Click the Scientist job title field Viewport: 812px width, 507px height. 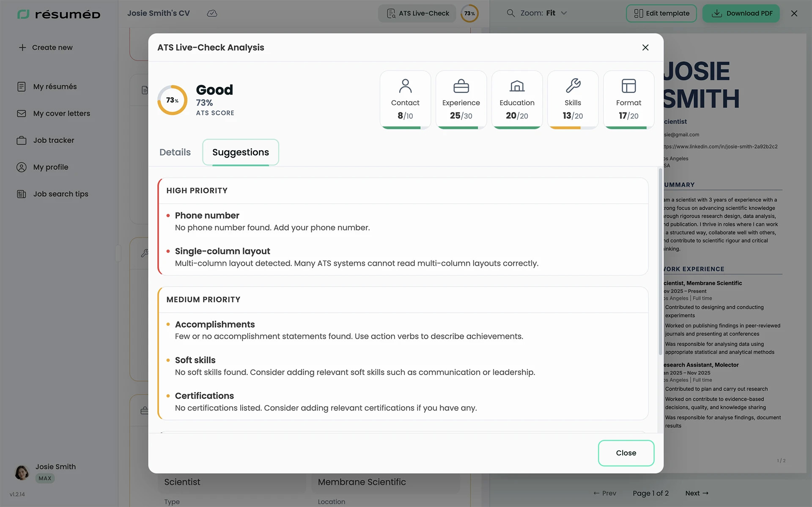click(x=232, y=482)
